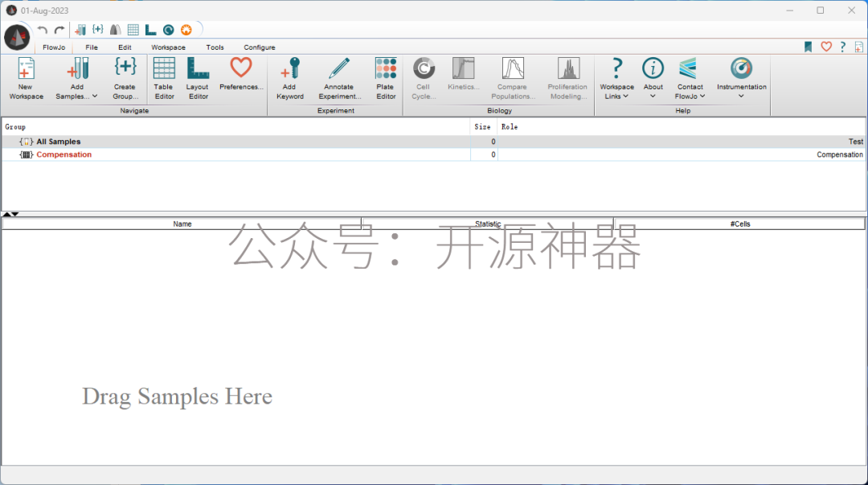Click the redo arrow in quick access toolbar
868x485 pixels.
[x=59, y=30]
